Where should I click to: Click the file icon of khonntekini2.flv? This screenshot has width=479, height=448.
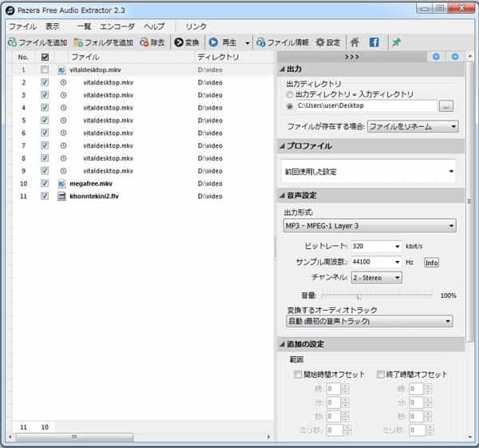tap(61, 196)
